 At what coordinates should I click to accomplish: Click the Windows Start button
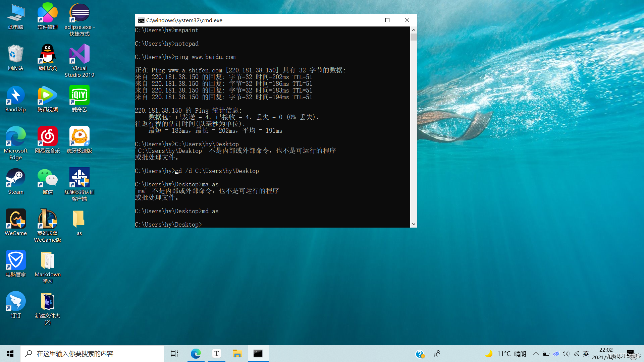[x=10, y=354]
